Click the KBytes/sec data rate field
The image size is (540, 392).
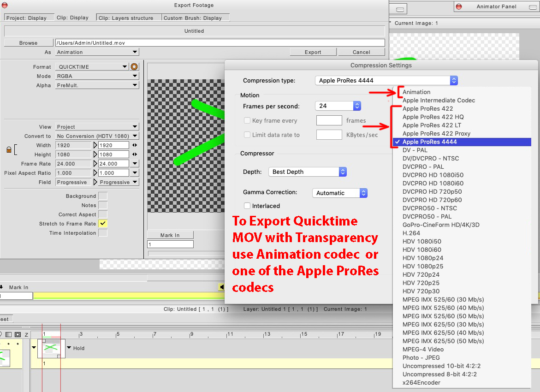click(329, 135)
